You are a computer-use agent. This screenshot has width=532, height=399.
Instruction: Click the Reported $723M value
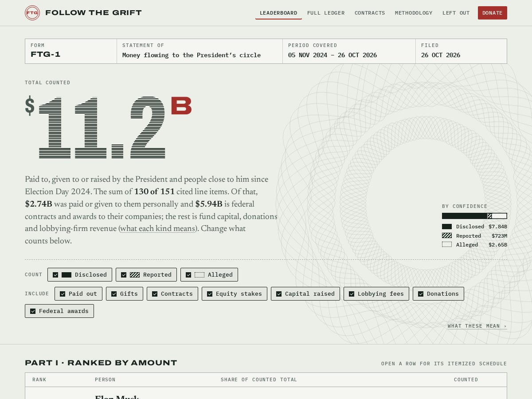pyautogui.click(x=499, y=236)
